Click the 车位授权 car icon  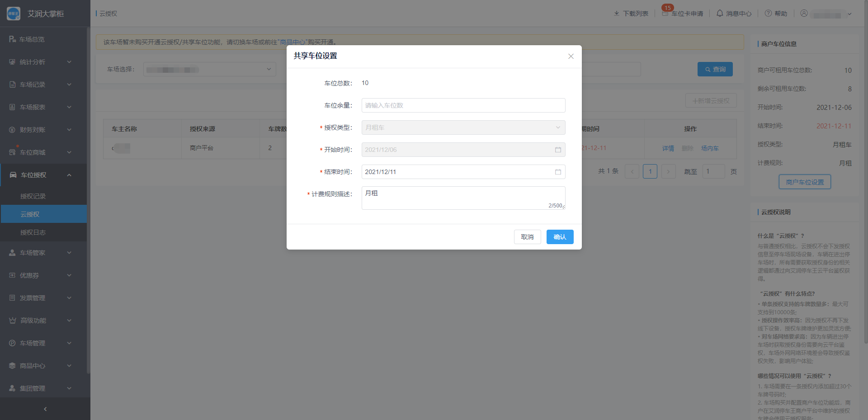[13, 175]
